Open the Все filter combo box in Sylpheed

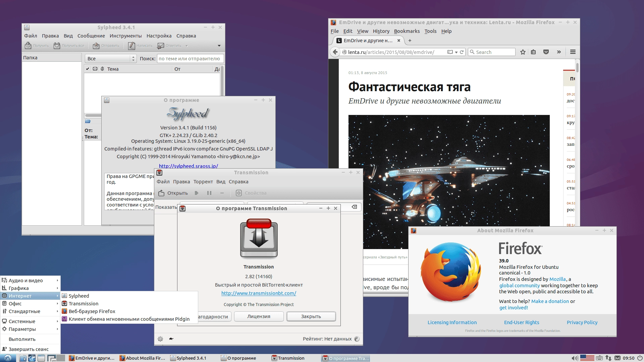pos(111,59)
